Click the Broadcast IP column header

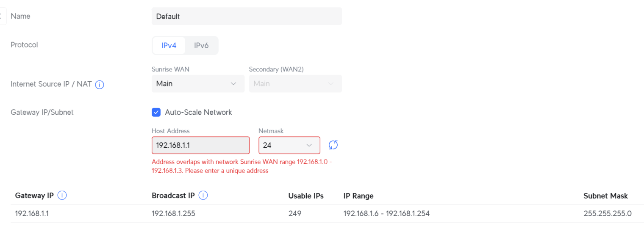click(173, 196)
